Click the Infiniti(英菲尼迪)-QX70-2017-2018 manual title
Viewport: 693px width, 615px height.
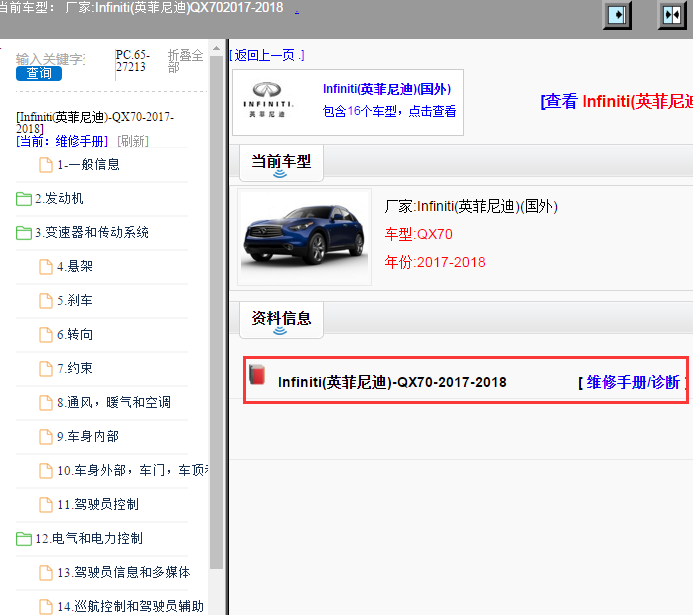392,382
